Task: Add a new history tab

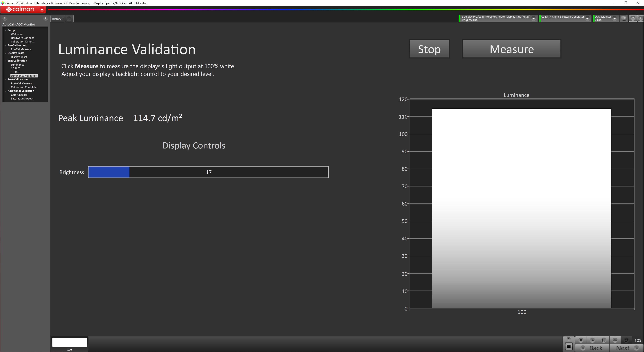Action: point(69,19)
